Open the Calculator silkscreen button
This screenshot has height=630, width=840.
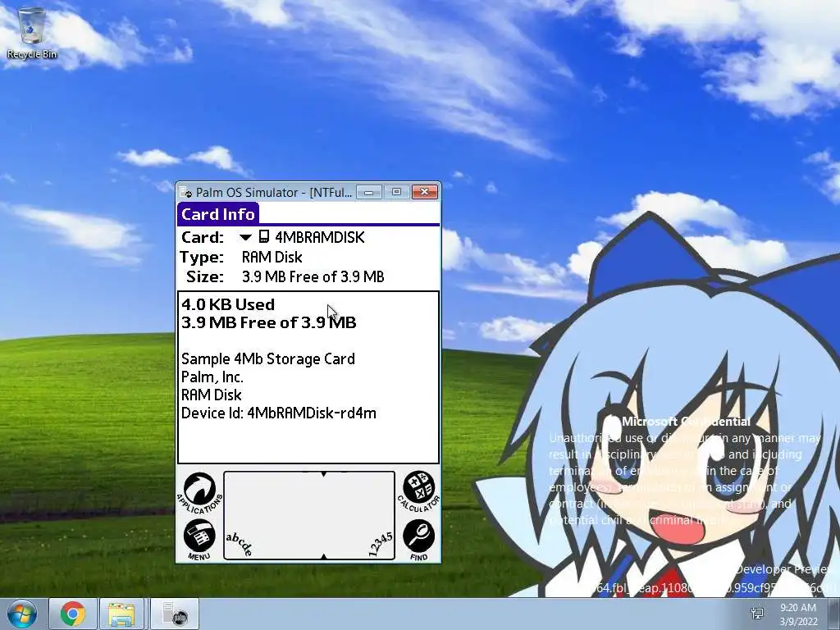[418, 491]
